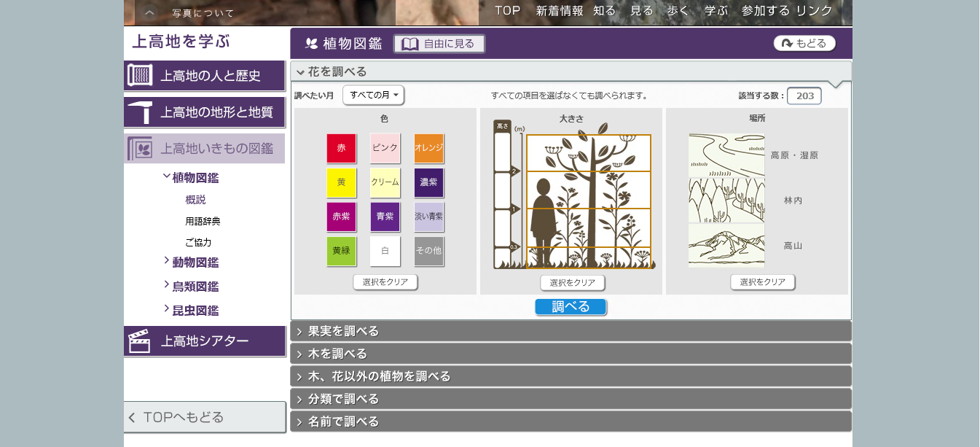The width and height of the screenshot is (980, 447).
Task: Select the 高原・湿原 landscape illustration
Action: coord(726,155)
